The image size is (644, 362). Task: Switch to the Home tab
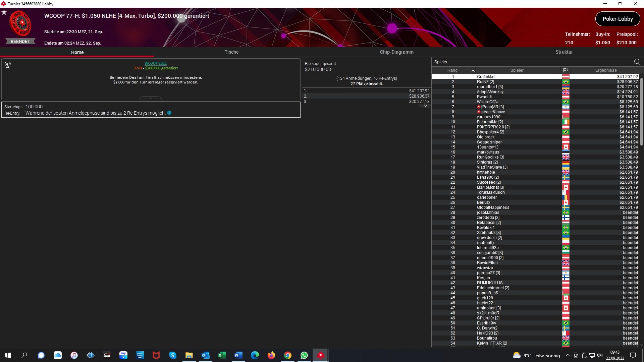coord(77,52)
